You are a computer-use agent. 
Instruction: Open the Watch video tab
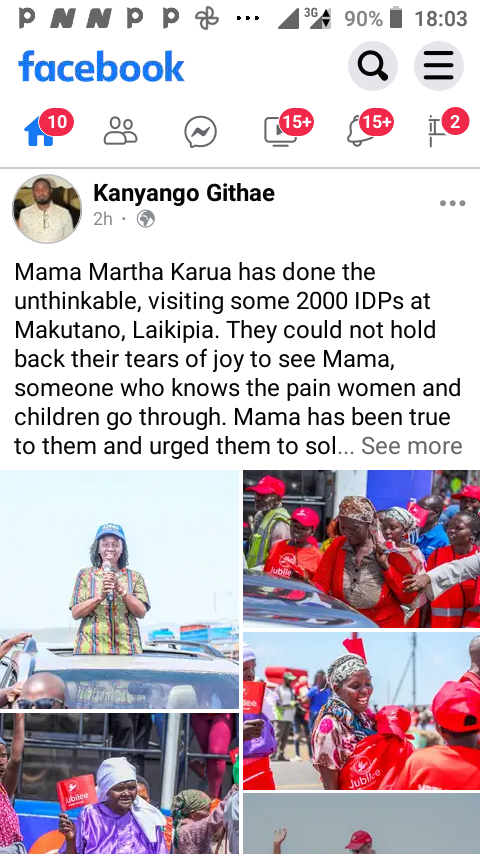[281, 132]
